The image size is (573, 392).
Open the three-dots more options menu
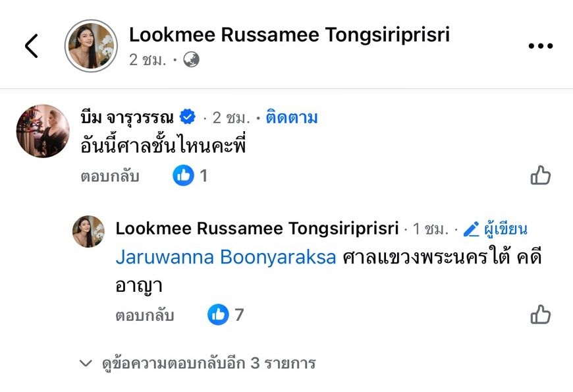tap(540, 45)
